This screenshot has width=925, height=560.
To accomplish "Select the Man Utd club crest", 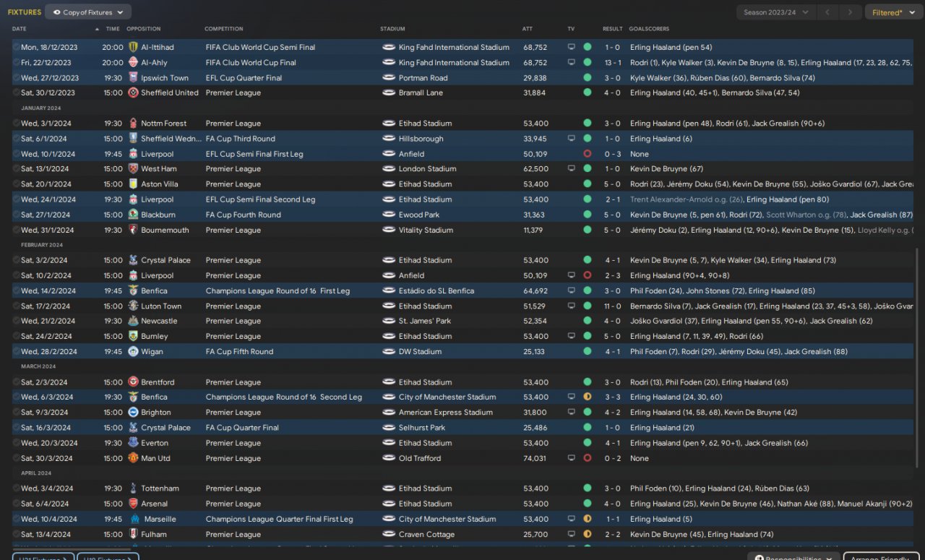I will (x=133, y=458).
